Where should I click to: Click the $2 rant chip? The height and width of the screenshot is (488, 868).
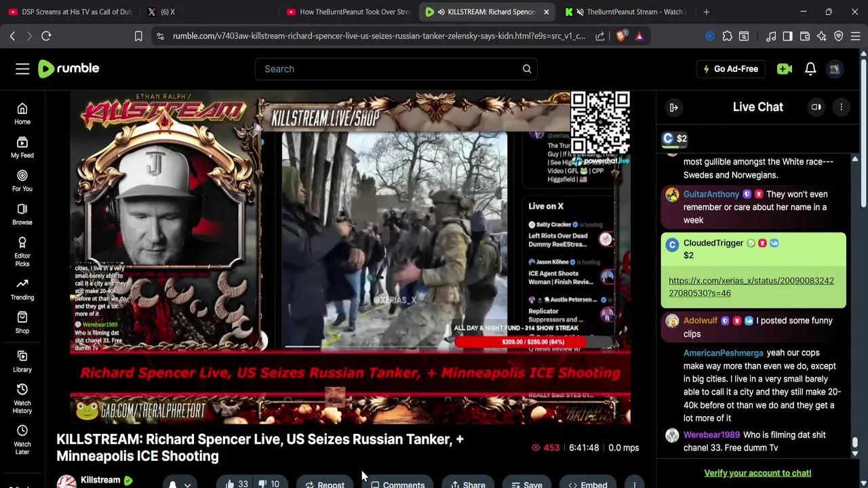[x=675, y=138]
